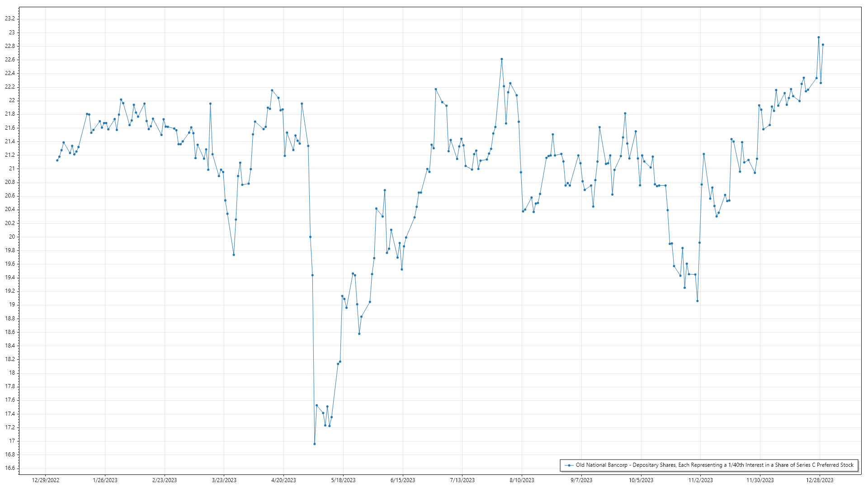
Task: Click the 9/7/2023 x-axis date label
Action: [581, 480]
